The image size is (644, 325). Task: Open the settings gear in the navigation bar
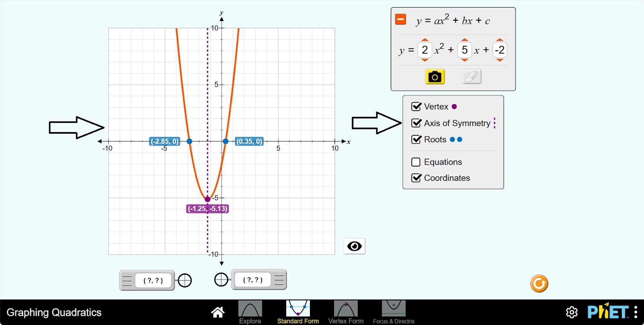572,312
